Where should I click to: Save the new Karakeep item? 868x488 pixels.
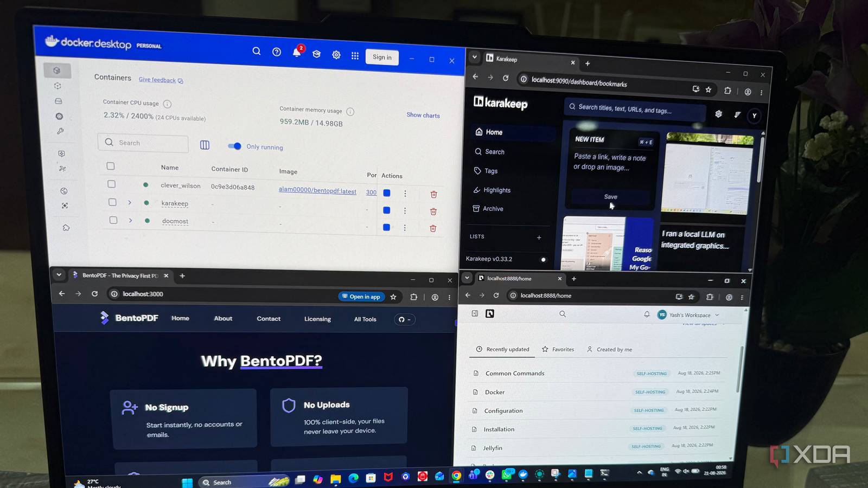[x=610, y=197]
